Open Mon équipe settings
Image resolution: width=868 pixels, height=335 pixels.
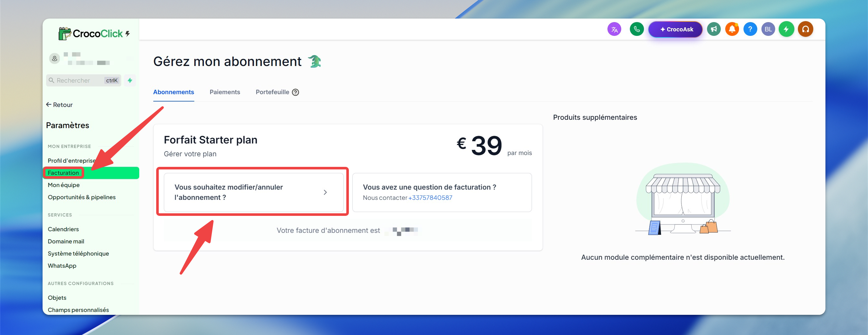click(64, 185)
